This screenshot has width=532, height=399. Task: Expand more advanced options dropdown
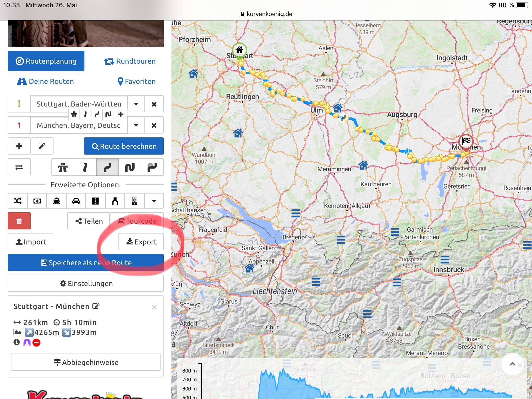[x=154, y=201]
